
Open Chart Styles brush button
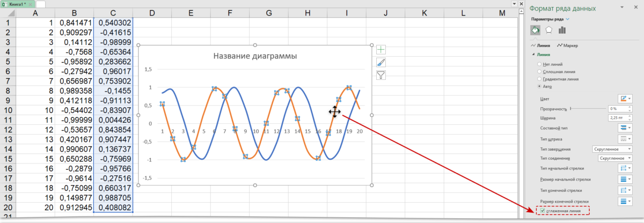381,62
